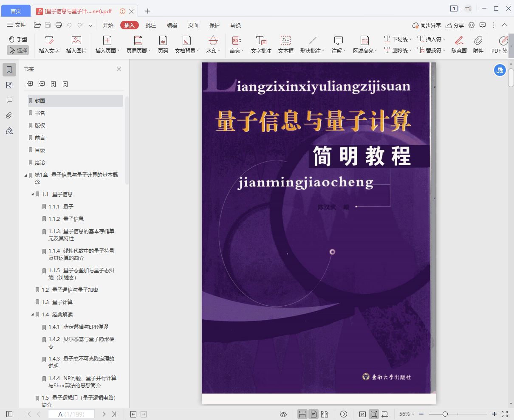
Task: Click the delete bookmark icon
Action: pos(65,84)
